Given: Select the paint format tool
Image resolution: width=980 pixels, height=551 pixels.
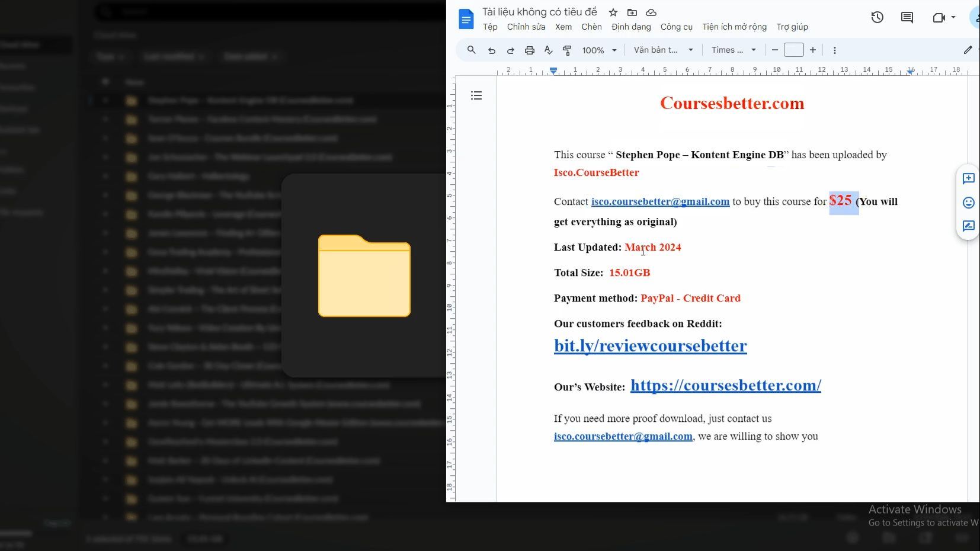Looking at the screenshot, I should click(567, 50).
